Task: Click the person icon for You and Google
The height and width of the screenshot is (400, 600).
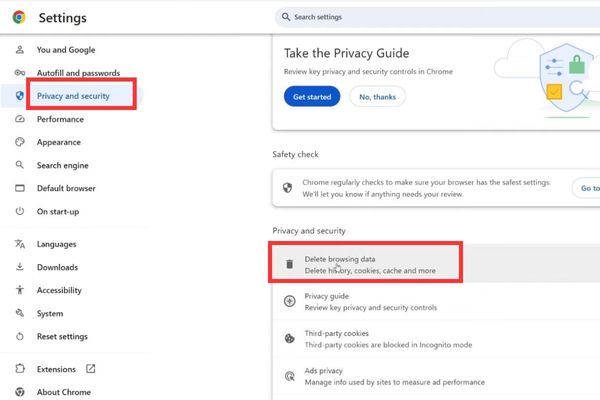Action: tap(20, 50)
